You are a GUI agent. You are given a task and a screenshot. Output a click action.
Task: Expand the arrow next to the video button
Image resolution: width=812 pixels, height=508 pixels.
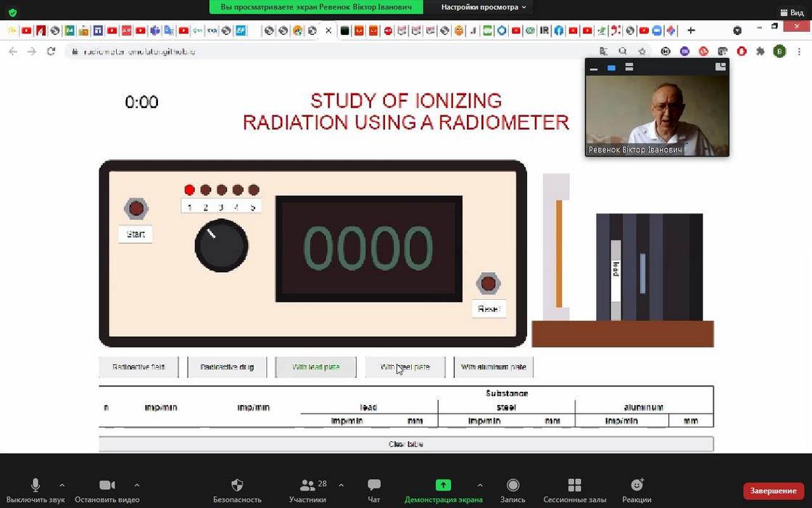(137, 485)
